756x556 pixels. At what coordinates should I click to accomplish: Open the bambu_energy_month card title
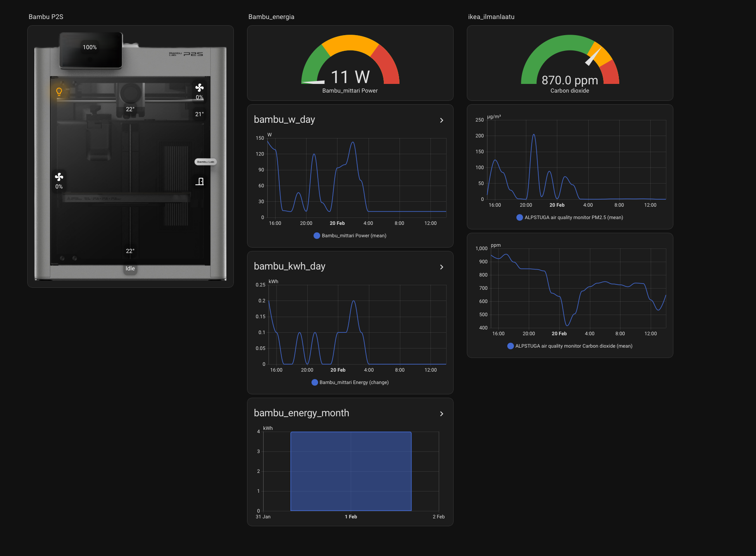tap(301, 413)
